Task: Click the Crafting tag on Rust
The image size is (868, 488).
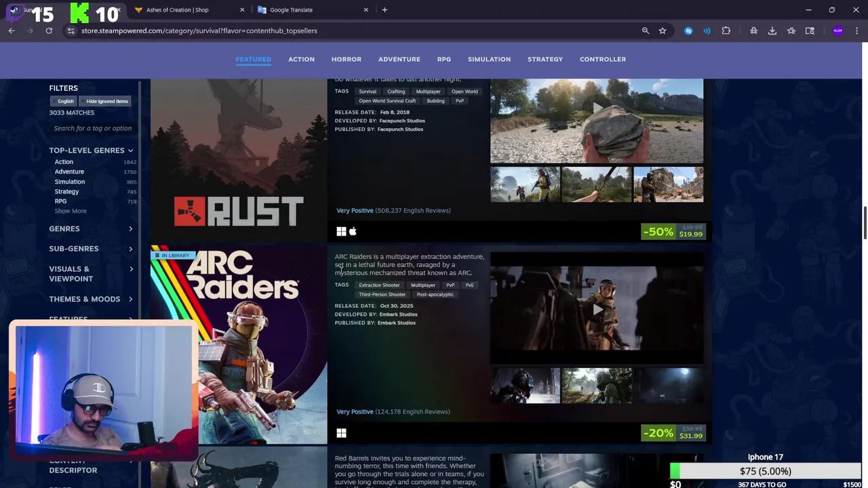Action: [396, 91]
